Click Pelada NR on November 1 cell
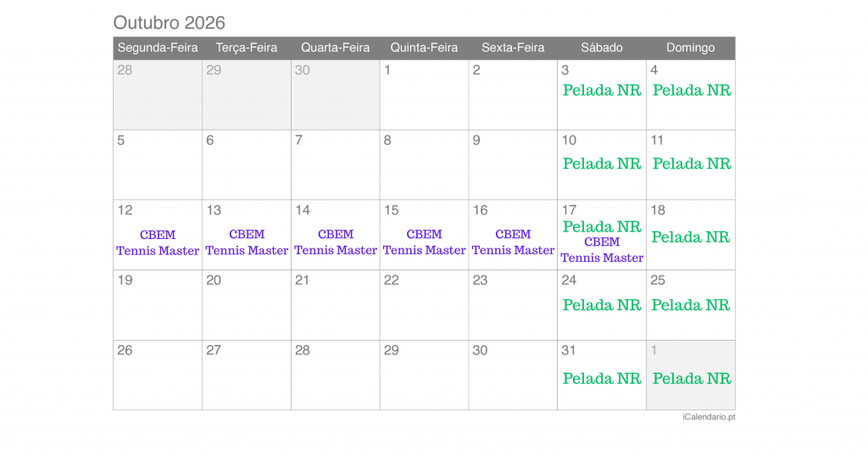This screenshot has height=456, width=868. pos(692,379)
